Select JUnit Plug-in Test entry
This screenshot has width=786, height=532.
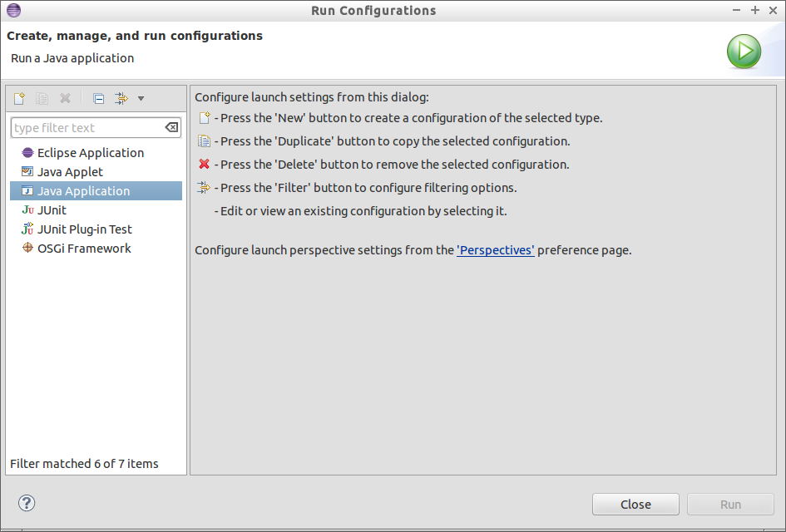tap(84, 229)
